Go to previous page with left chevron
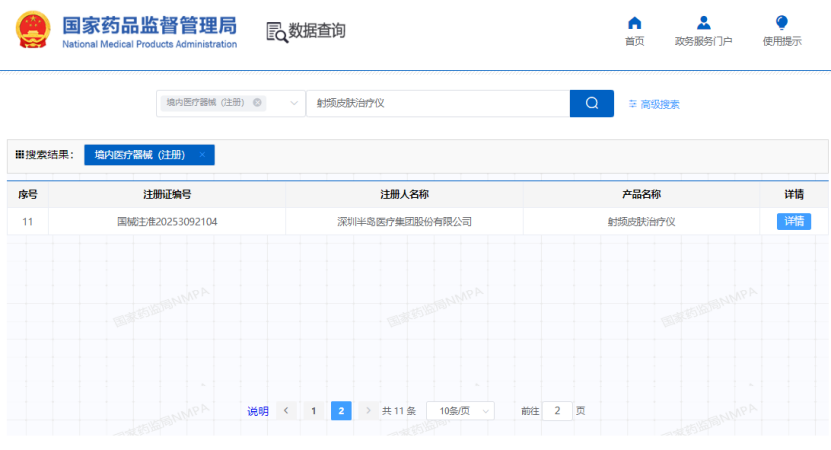Viewport: 831px width, 450px height. click(x=286, y=411)
